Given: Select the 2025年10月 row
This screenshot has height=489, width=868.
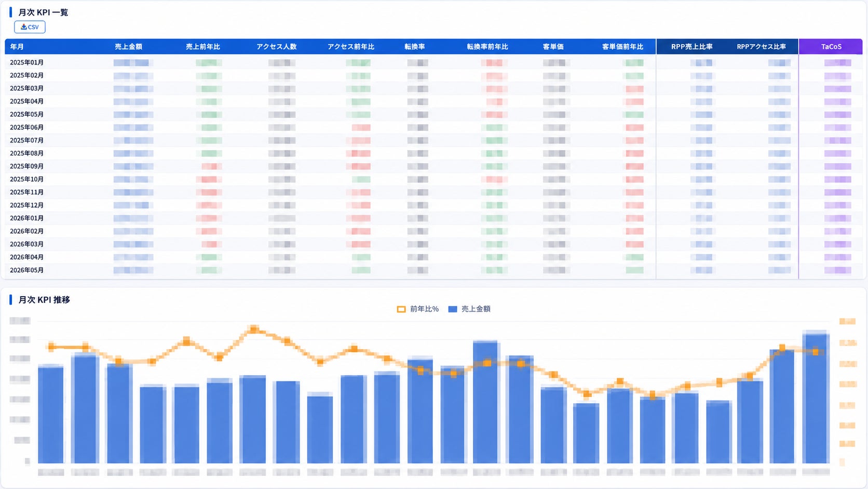Looking at the screenshot, I should 433,179.
